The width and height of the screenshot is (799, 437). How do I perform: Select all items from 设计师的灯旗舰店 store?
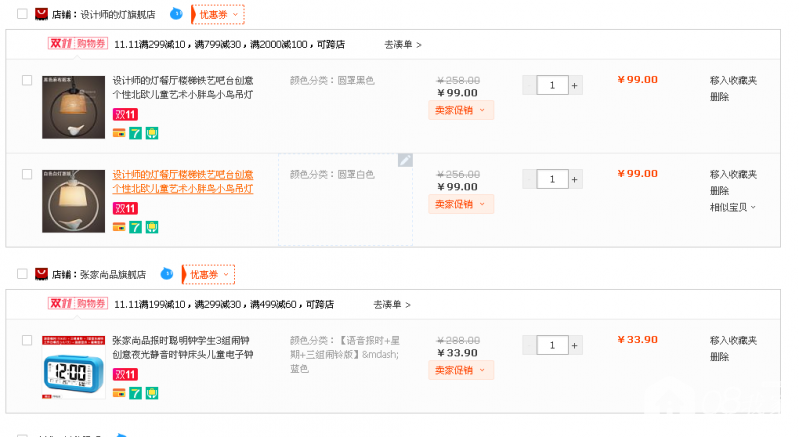tap(22, 15)
